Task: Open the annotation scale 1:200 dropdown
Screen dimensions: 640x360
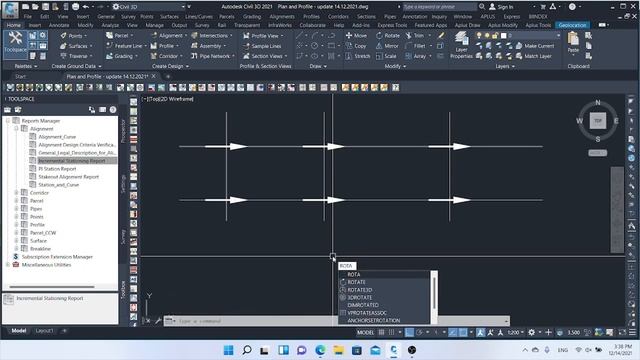Action: 515,333
